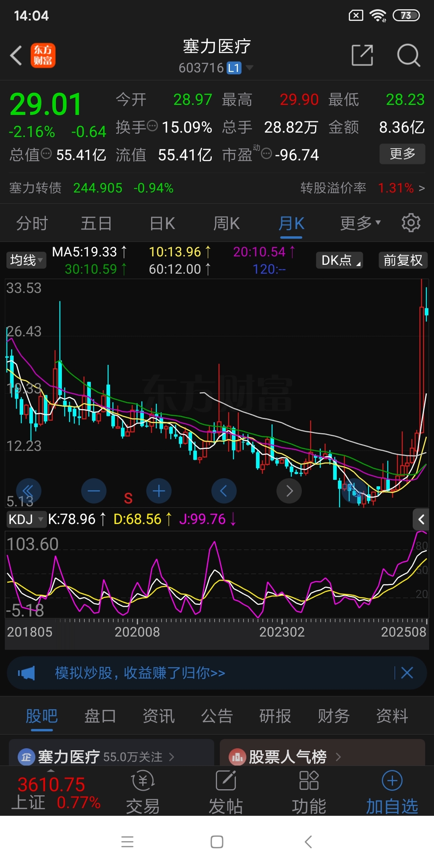Switch to 分时 chart tab

click(32, 223)
